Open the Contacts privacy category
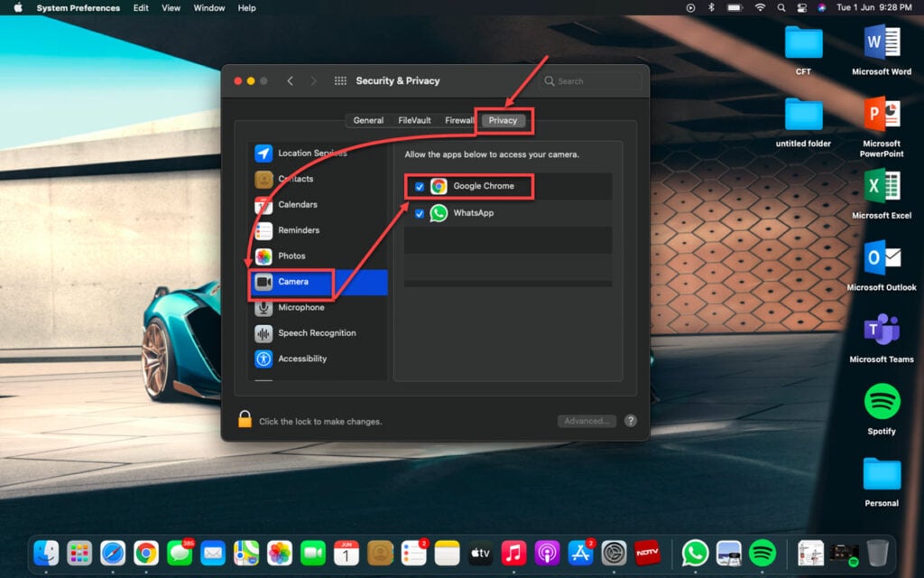Image resolution: width=924 pixels, height=578 pixels. (x=319, y=179)
